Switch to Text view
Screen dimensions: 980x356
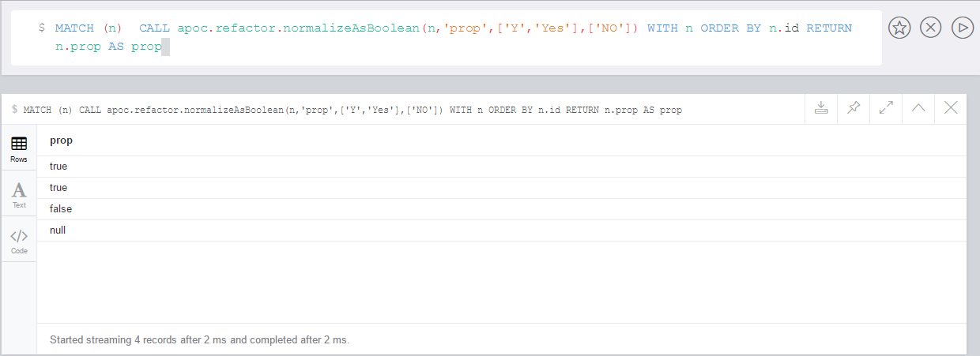pos(19,194)
